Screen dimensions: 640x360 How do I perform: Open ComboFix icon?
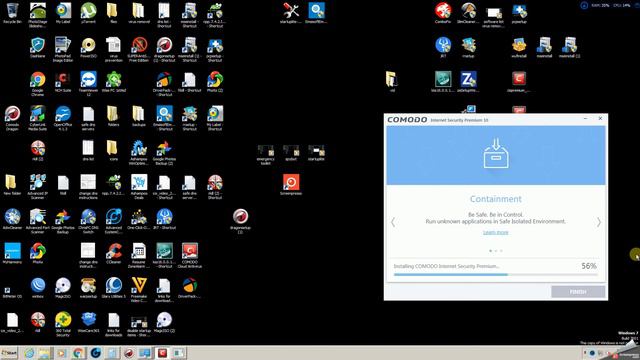click(442, 13)
